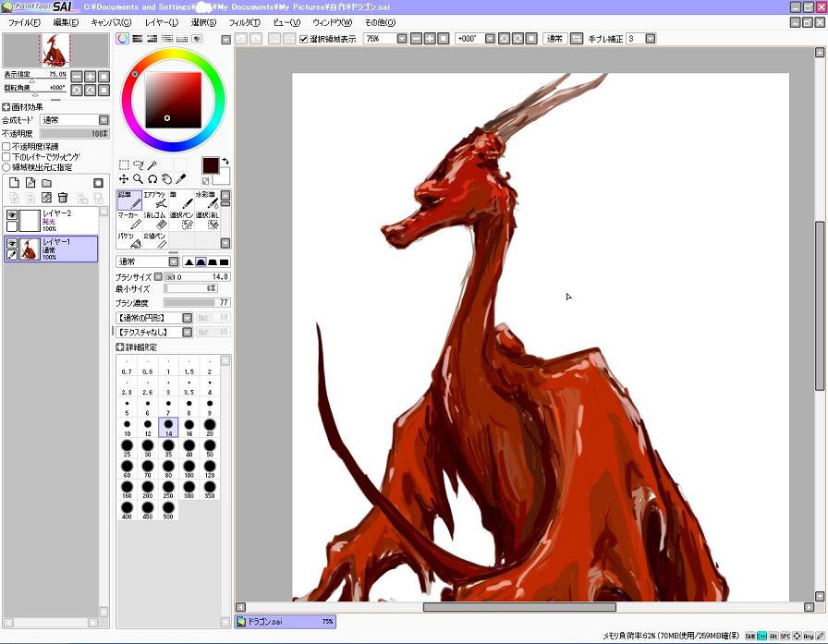Select the rectangular selection tool
Image resolution: width=828 pixels, height=644 pixels.
(124, 164)
